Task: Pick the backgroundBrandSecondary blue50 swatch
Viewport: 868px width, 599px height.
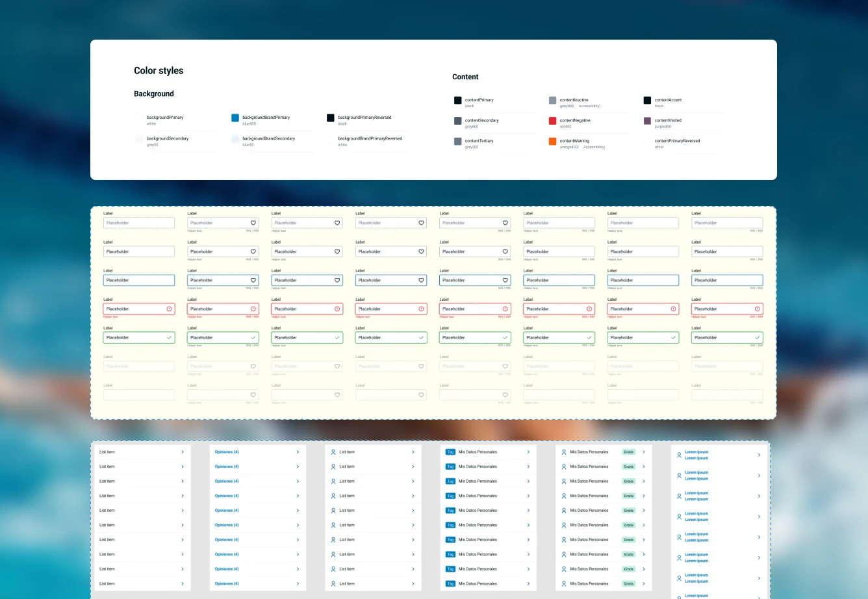Action: [235, 139]
